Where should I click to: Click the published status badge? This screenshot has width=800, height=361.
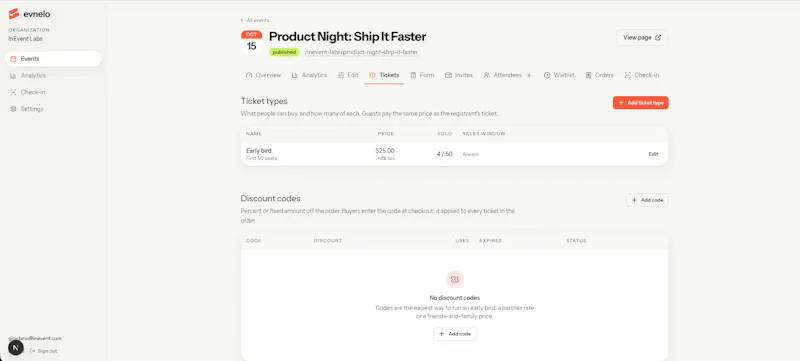tap(284, 52)
